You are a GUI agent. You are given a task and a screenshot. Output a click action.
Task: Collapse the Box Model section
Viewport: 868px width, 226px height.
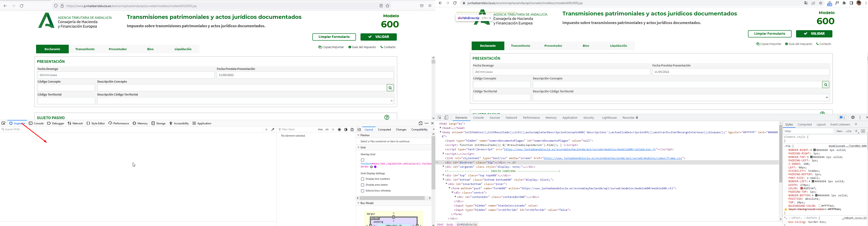click(x=358, y=203)
